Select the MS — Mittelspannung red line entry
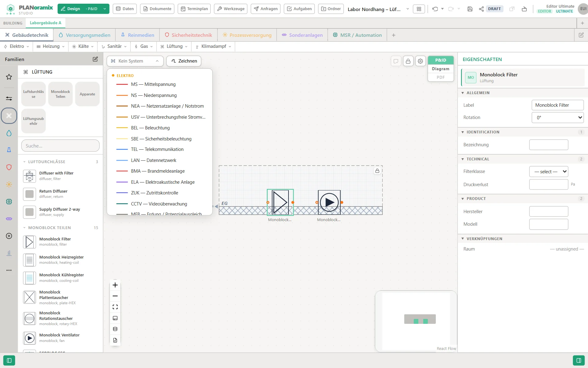The image size is (588, 368). point(160,84)
